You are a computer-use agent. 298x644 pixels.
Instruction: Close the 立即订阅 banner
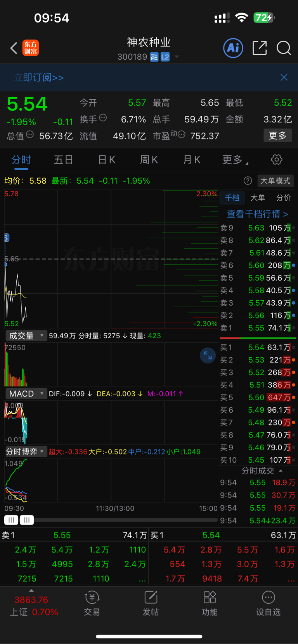[284, 77]
